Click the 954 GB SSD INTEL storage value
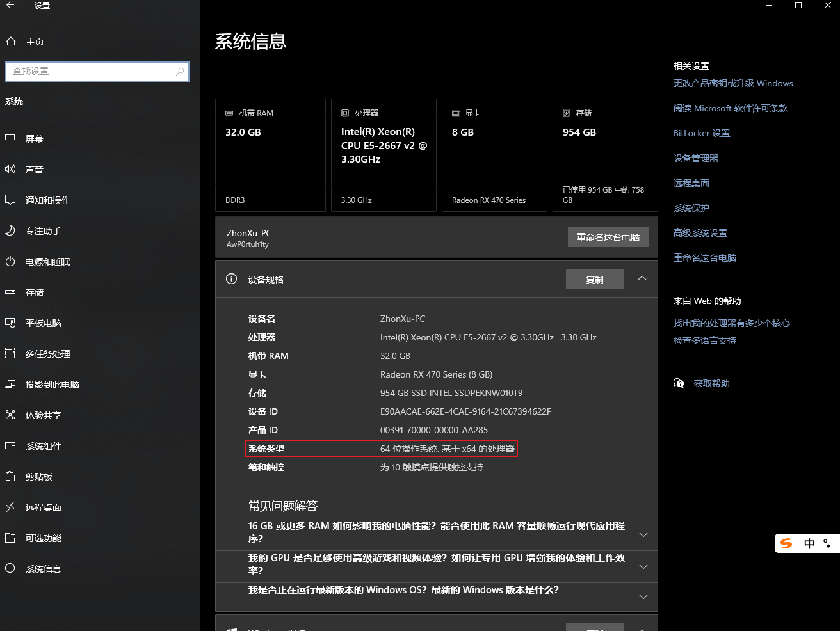The image size is (840, 631). coord(451,393)
